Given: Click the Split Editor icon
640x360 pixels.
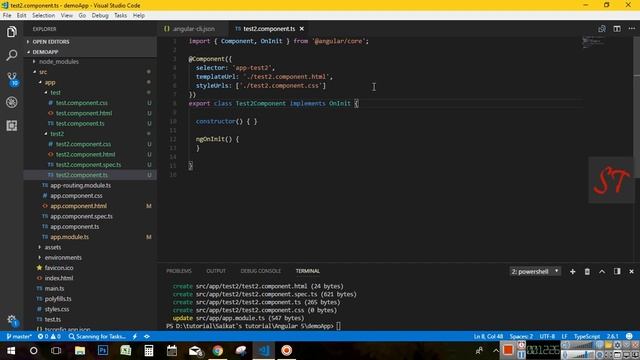Looking at the screenshot, I should coord(617,29).
